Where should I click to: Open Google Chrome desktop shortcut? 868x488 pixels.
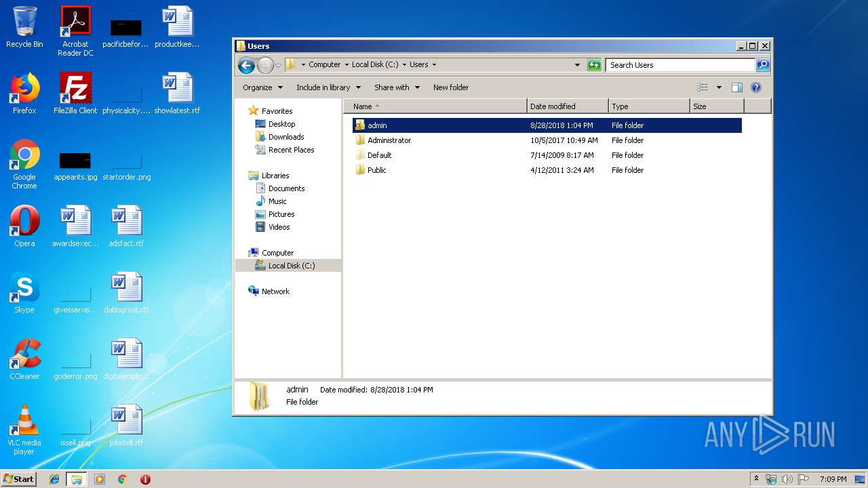point(24,164)
